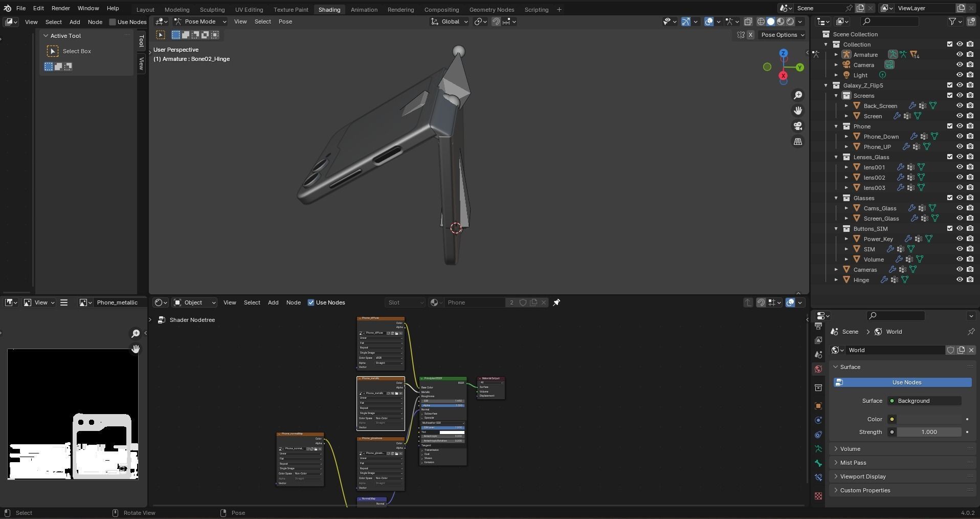Open the Texture properties tab
Viewport: 980px width, 519px height.
pos(818,496)
